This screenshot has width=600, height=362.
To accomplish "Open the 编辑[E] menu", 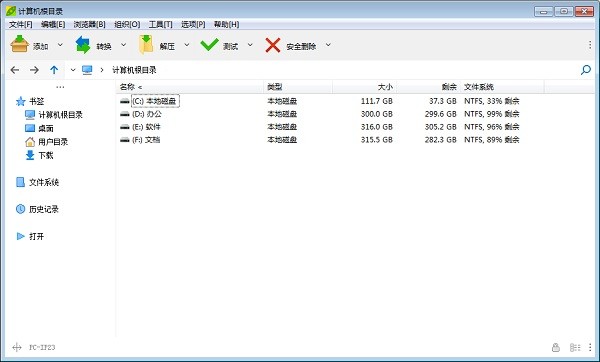I will (53, 24).
